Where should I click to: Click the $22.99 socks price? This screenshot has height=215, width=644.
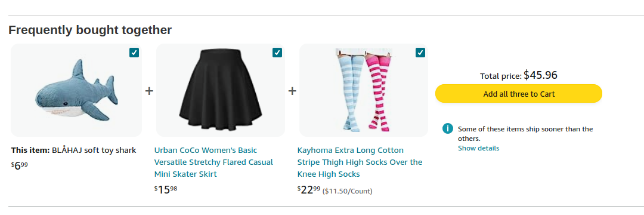[309, 189]
